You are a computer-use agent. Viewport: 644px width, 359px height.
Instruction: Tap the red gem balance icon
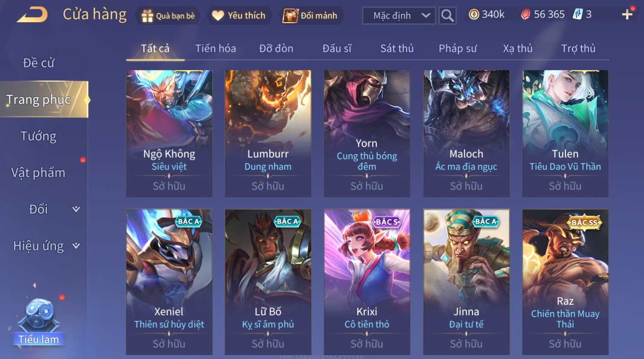coord(525,15)
